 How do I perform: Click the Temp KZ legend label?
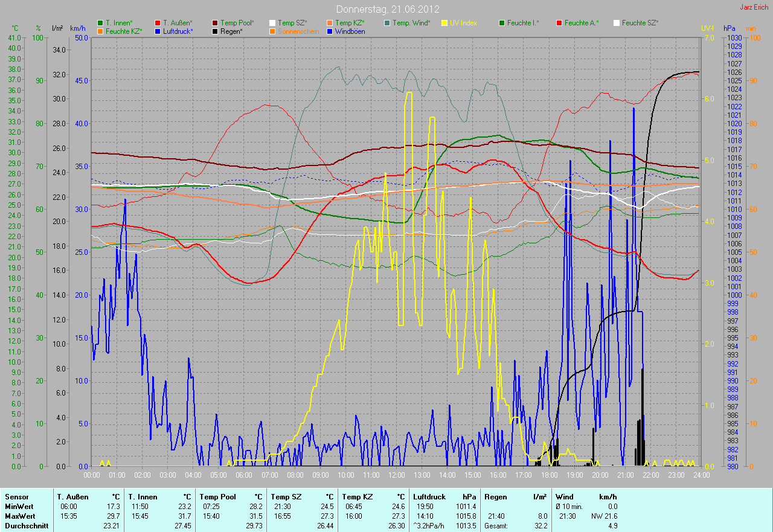click(350, 23)
